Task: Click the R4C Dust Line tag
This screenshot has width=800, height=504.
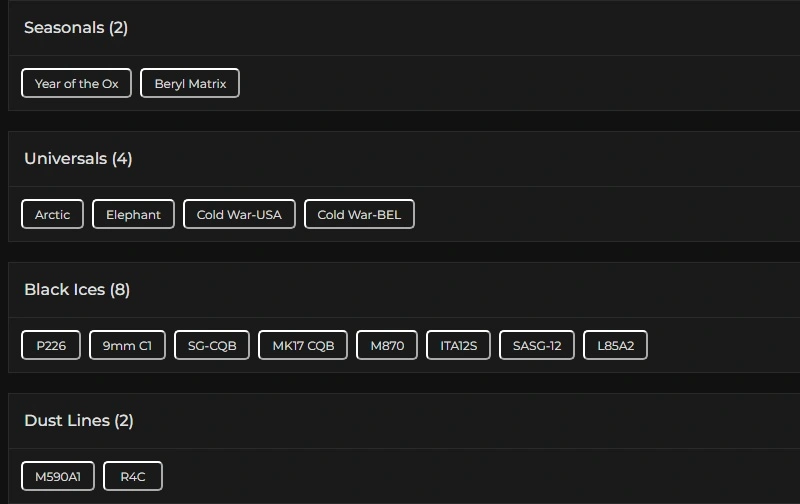Action: [133, 477]
